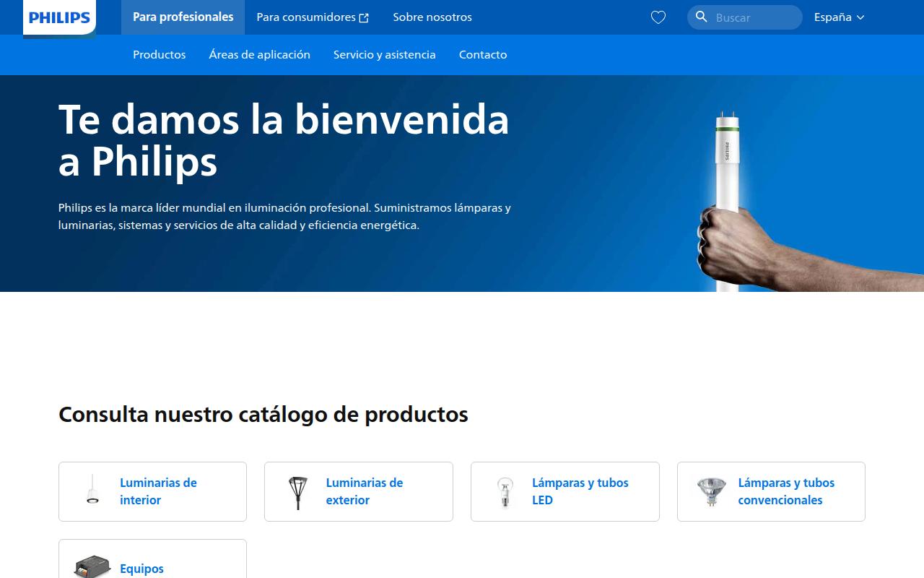Image resolution: width=924 pixels, height=578 pixels.
Task: Open the Contacto page
Action: (483, 55)
